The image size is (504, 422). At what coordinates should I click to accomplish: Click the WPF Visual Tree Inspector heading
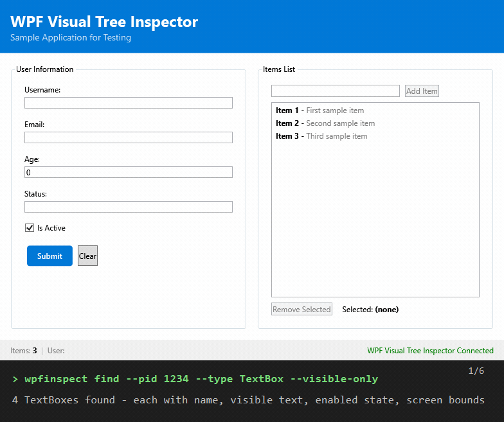coord(104,22)
